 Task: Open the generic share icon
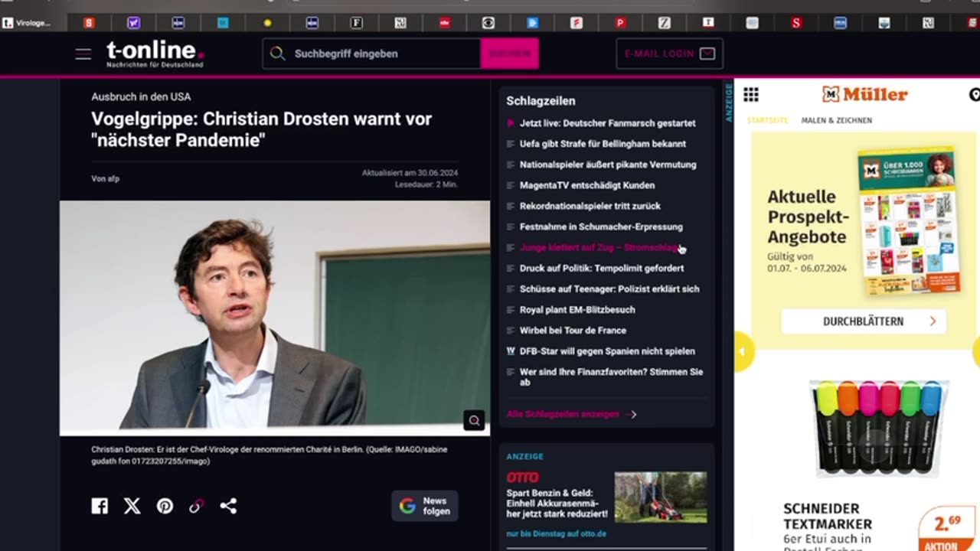click(x=228, y=506)
